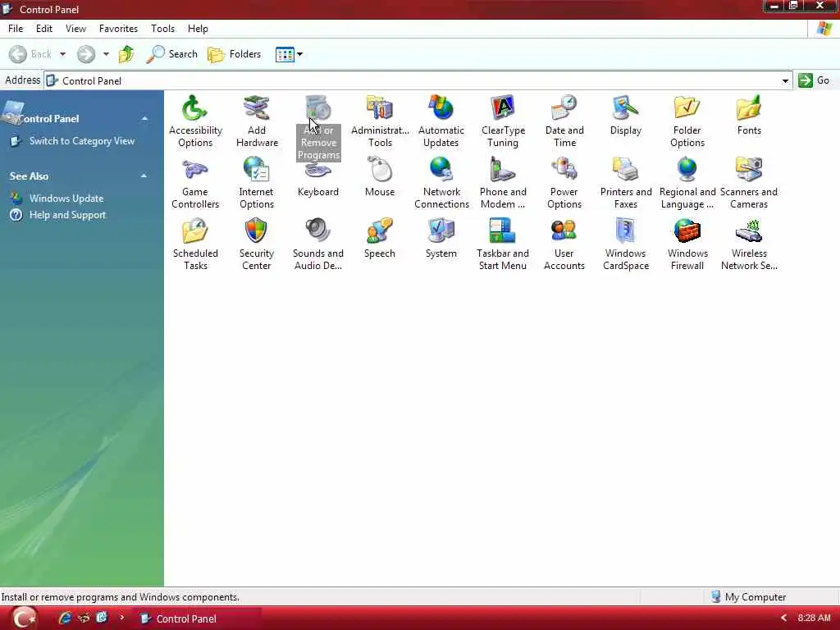The height and width of the screenshot is (630, 840).
Task: Click the Forward toolbar button
Action: [85, 54]
